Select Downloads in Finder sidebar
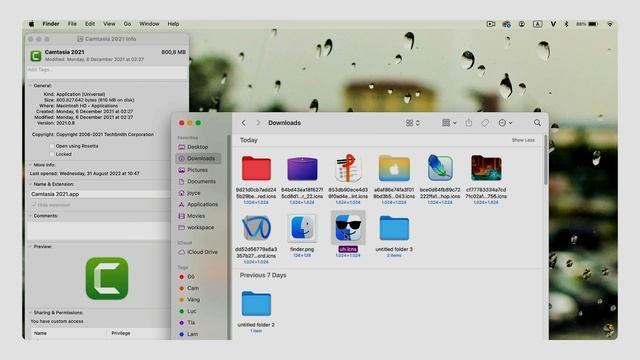 point(199,158)
